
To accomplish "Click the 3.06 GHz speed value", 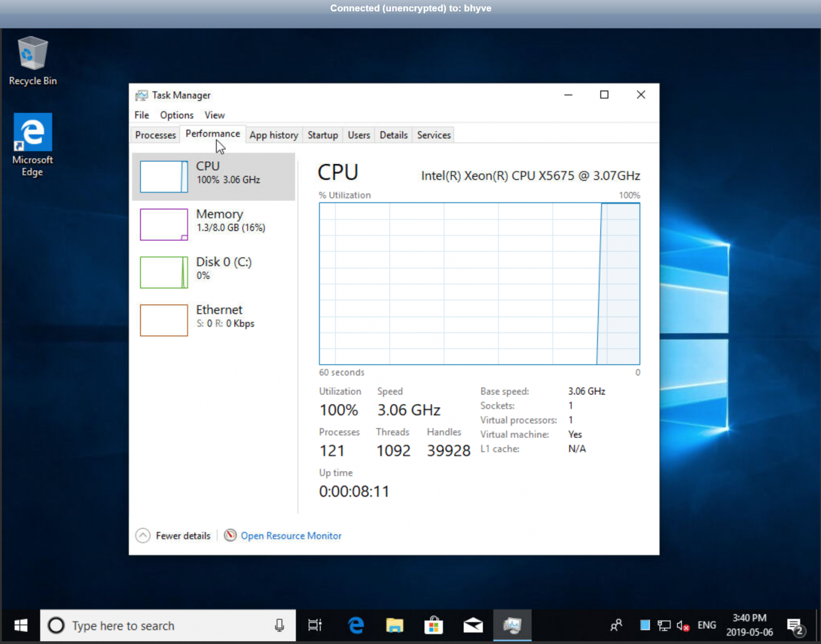I will (409, 410).
